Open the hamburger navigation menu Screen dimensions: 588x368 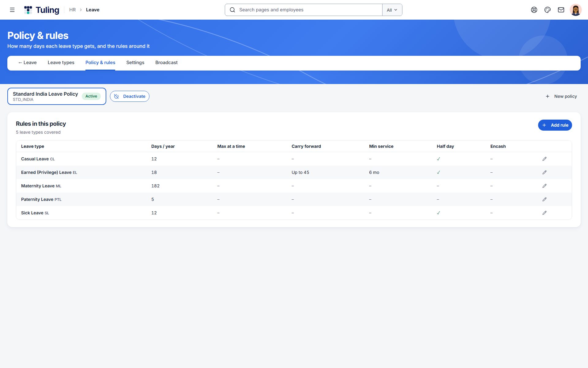pyautogui.click(x=12, y=10)
